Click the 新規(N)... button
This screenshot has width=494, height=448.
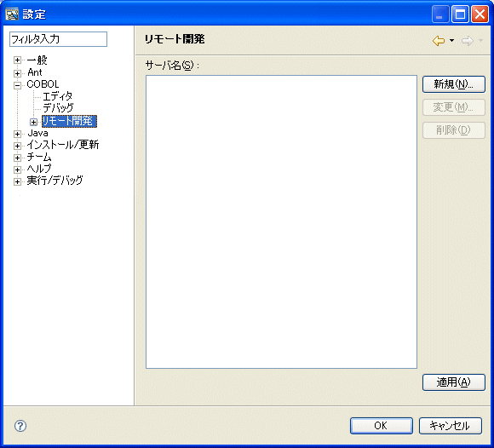tap(454, 84)
